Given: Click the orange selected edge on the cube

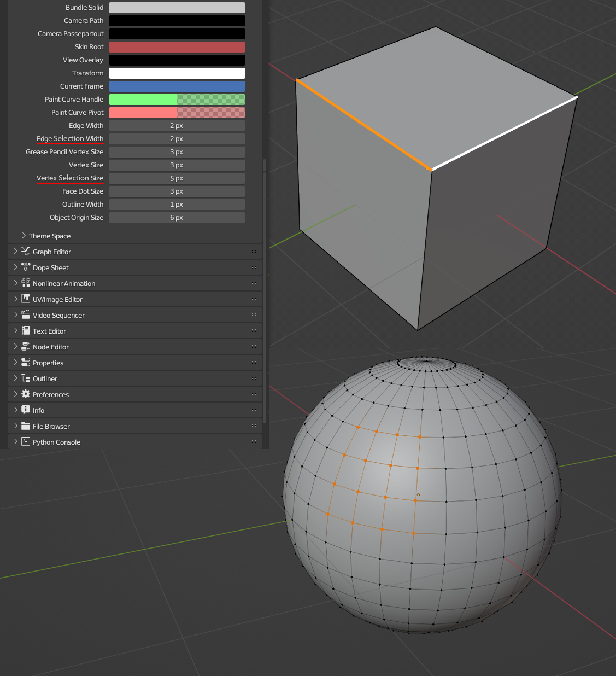Looking at the screenshot, I should (363, 125).
